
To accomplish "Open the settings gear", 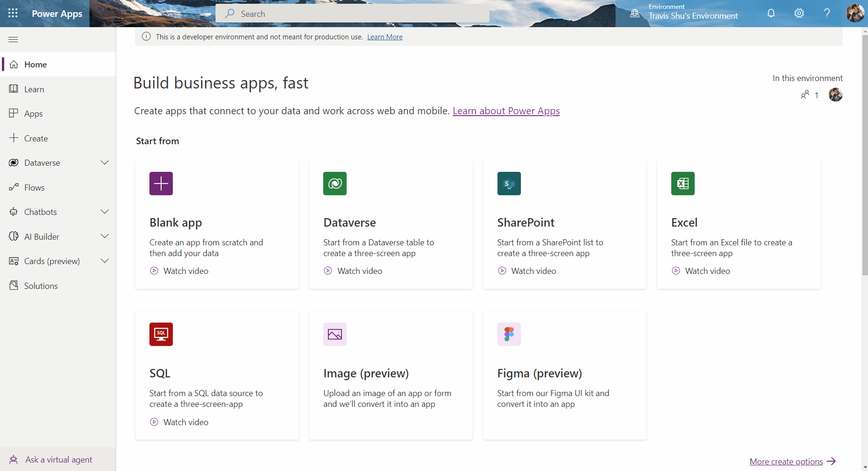I will [799, 13].
